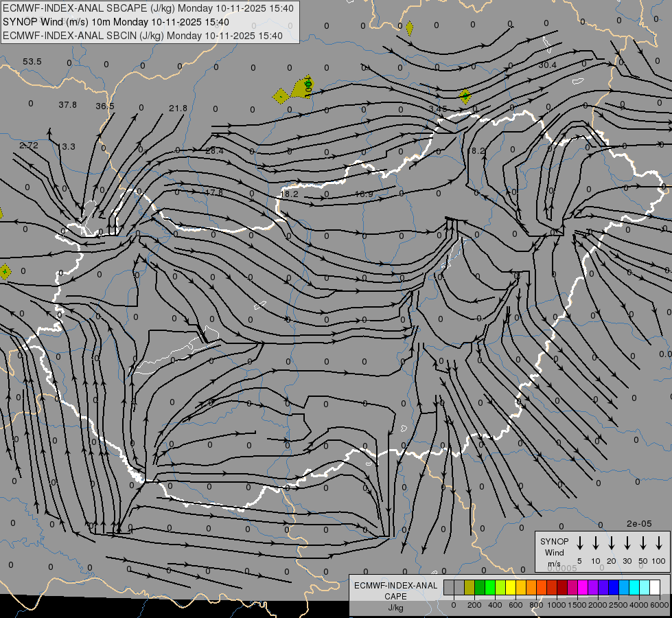Click the SYNOP label in wind legend
The image size is (672, 618).
554,541
